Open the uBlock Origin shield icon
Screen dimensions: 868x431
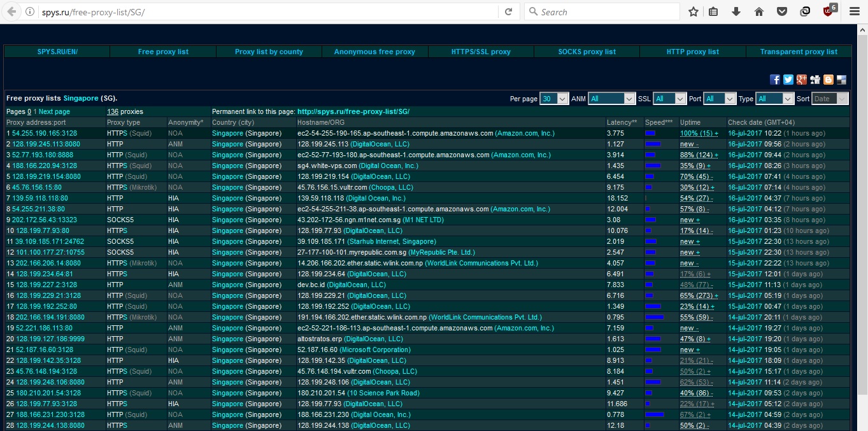click(x=829, y=11)
